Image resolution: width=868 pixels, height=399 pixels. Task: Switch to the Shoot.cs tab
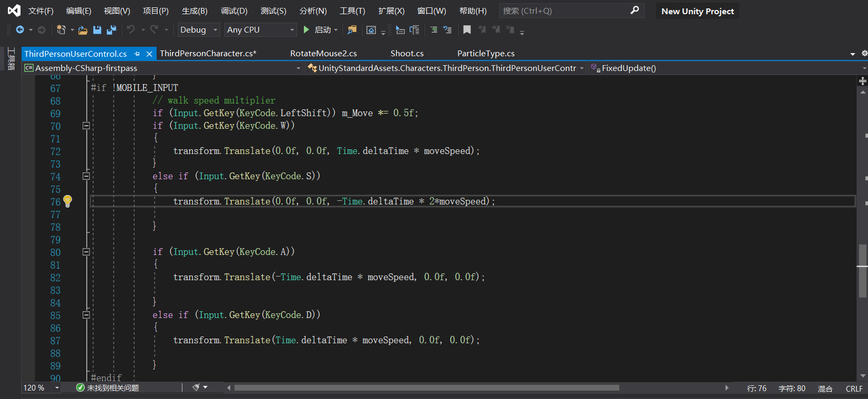(407, 54)
